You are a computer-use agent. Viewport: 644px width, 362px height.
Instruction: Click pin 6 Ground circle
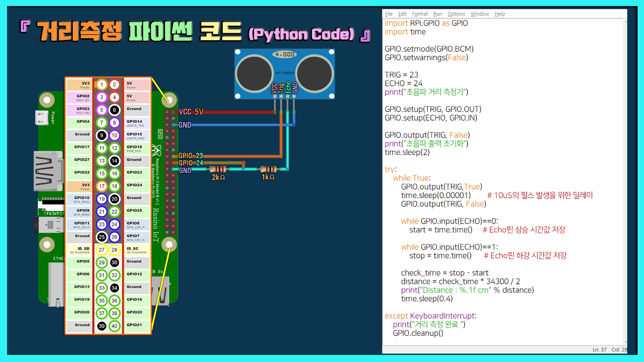tap(114, 110)
